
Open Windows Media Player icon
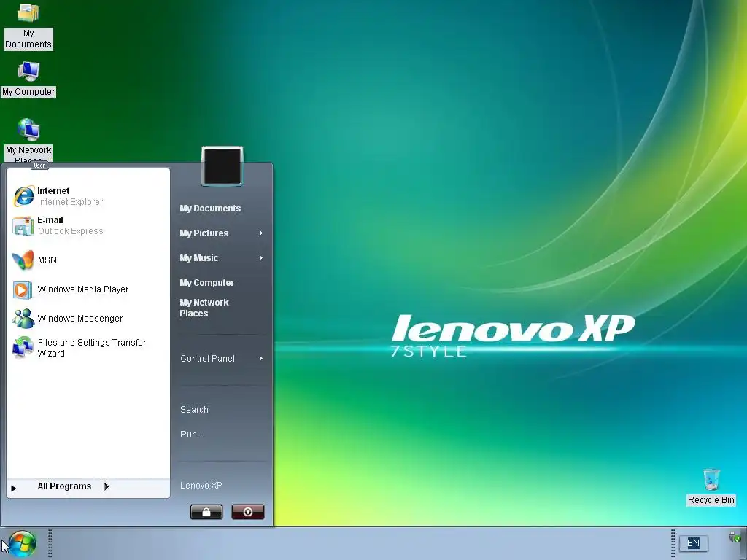click(23, 289)
